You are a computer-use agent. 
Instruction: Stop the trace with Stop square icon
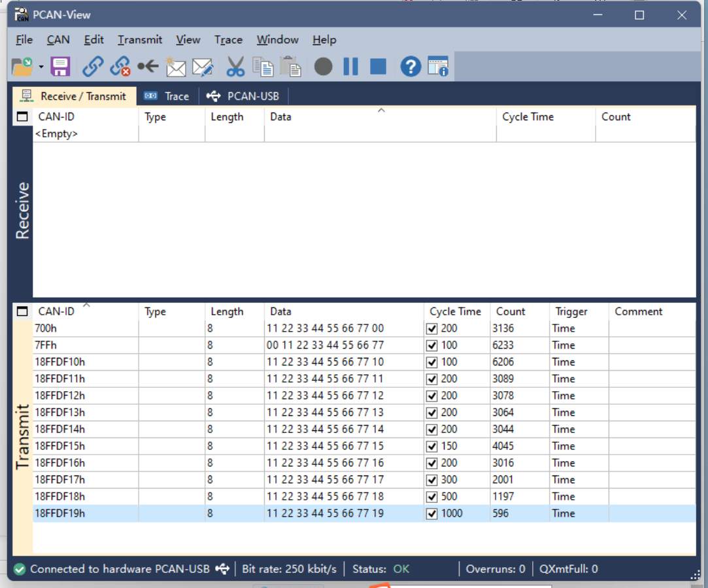379,67
